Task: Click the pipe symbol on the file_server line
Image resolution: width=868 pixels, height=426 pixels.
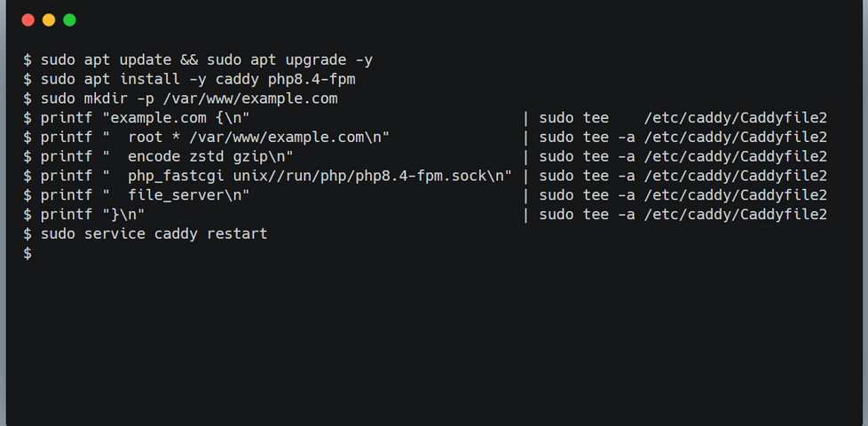Action: point(526,195)
